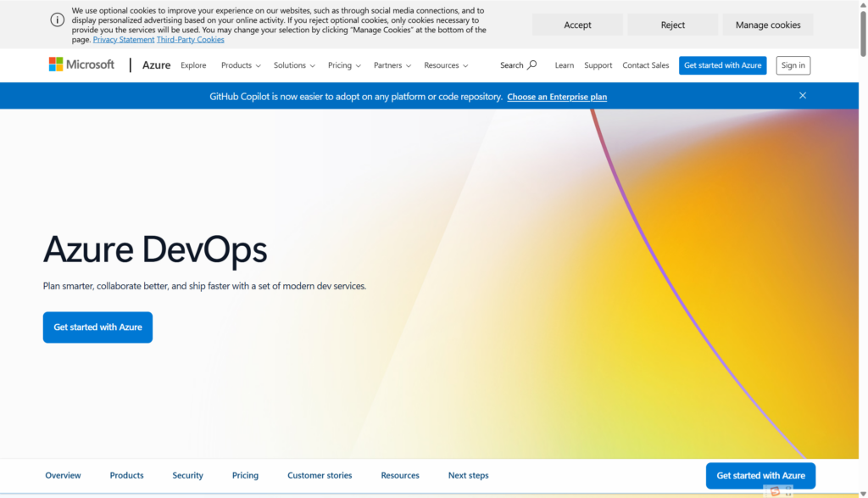Open the Third-Party Cookies link
The height and width of the screenshot is (498, 868).
coord(191,39)
